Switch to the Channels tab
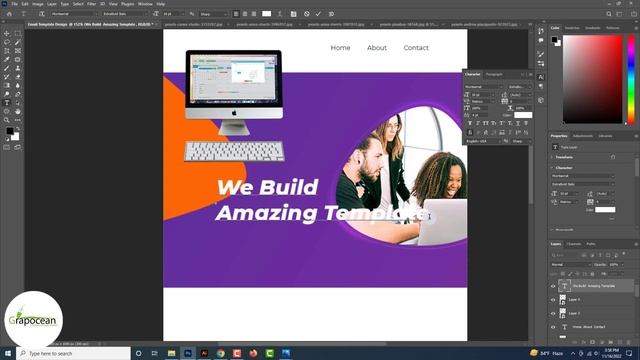Screen dimensions: 640x360 click(573, 244)
